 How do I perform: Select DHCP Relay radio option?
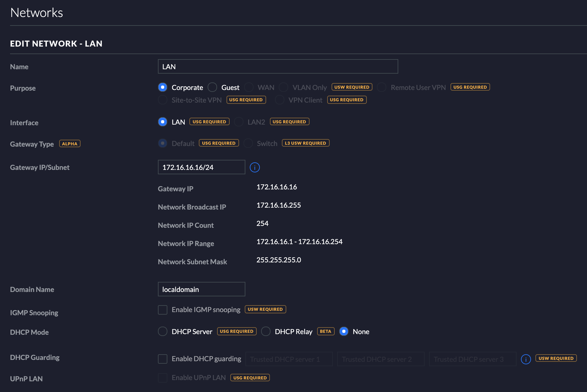(x=266, y=331)
